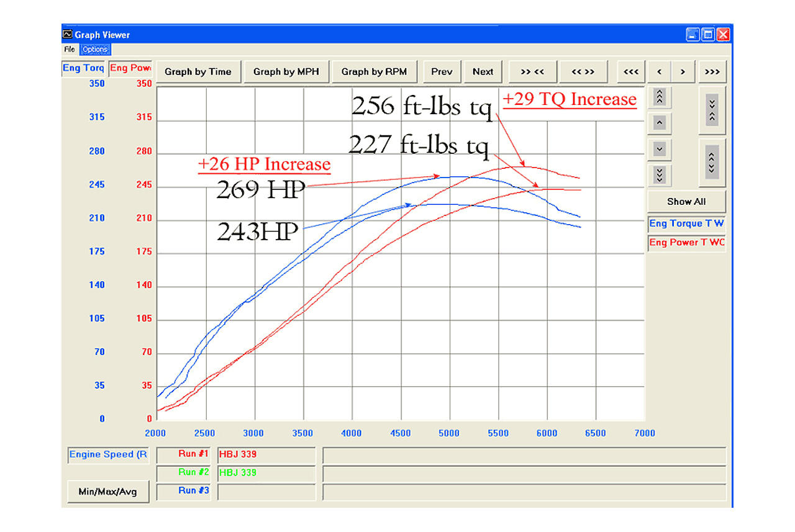Click the lower tall chevron zoom icon

711,163
